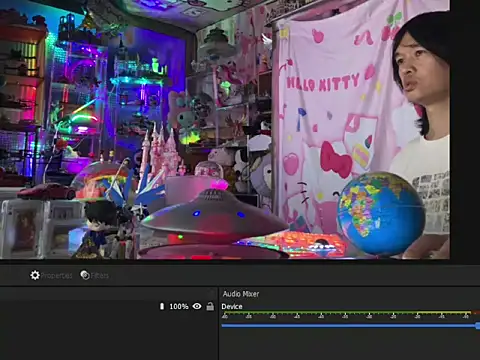Screen dimensions: 480x360
Task: Click the Device volume slider handle
Action: 478,325
